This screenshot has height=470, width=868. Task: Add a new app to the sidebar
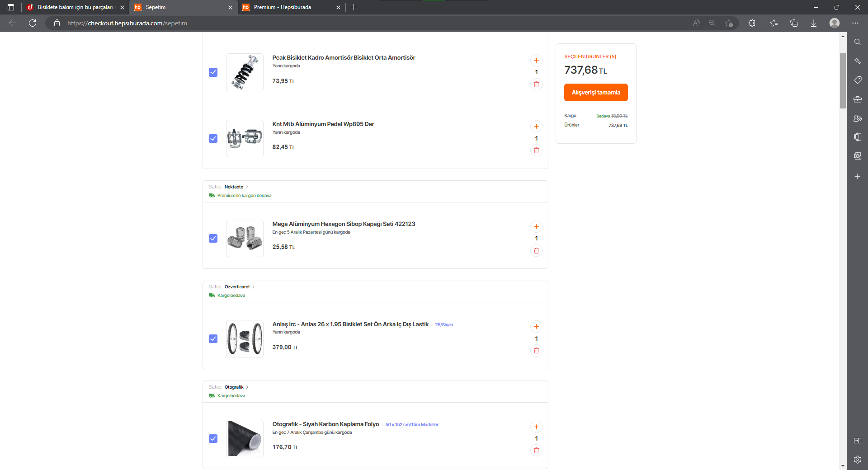(858, 177)
